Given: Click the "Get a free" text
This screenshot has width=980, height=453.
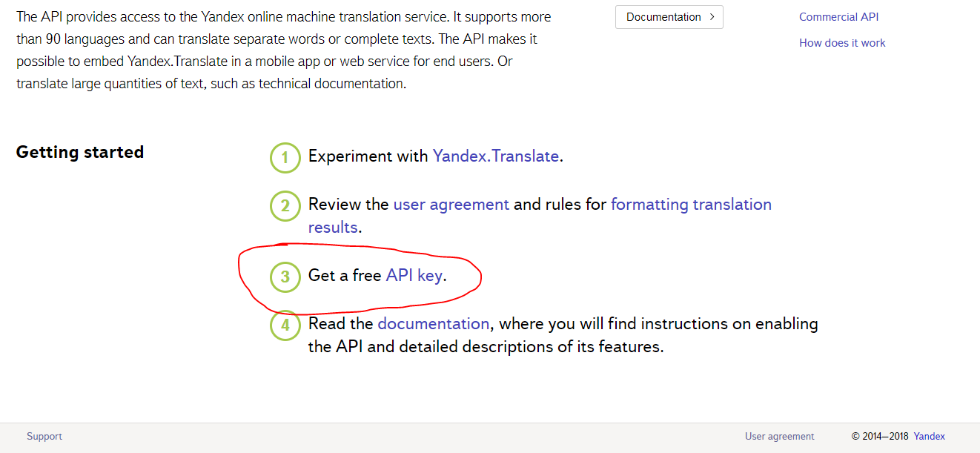Looking at the screenshot, I should [x=345, y=276].
